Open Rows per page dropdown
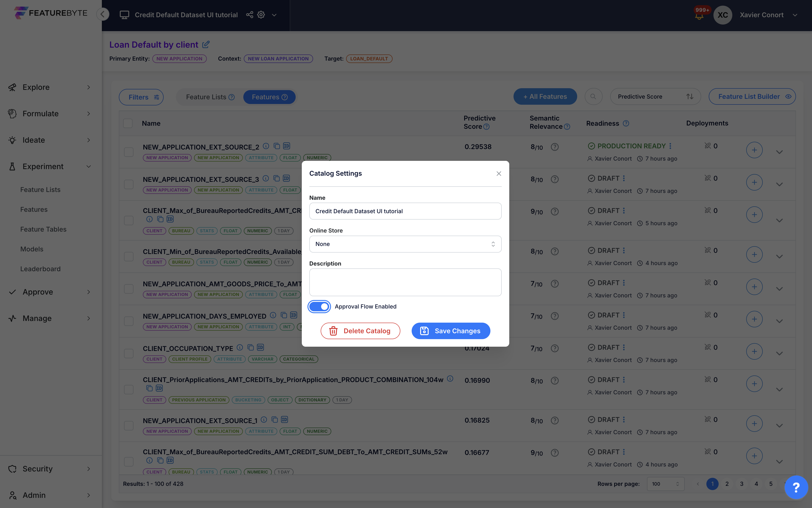812x508 pixels. pyautogui.click(x=665, y=484)
